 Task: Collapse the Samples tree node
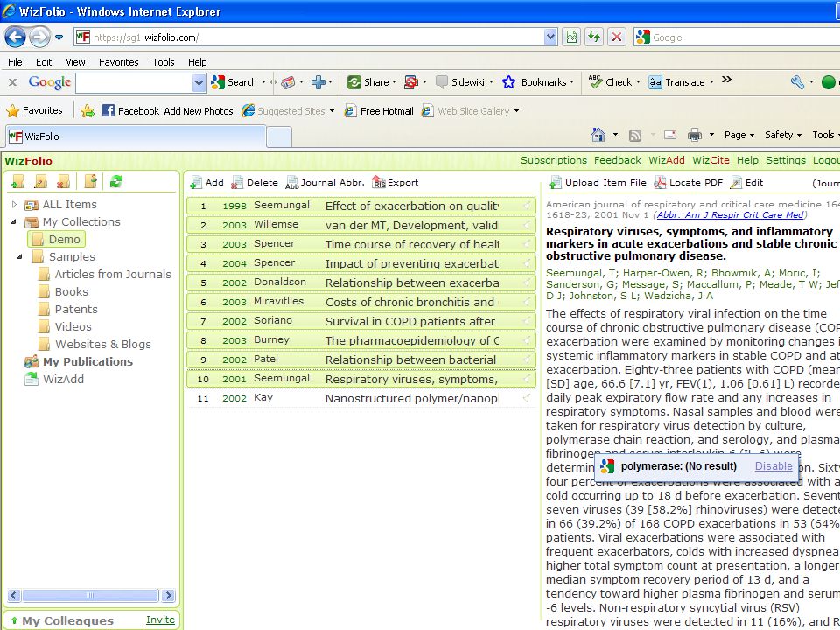[x=20, y=256]
